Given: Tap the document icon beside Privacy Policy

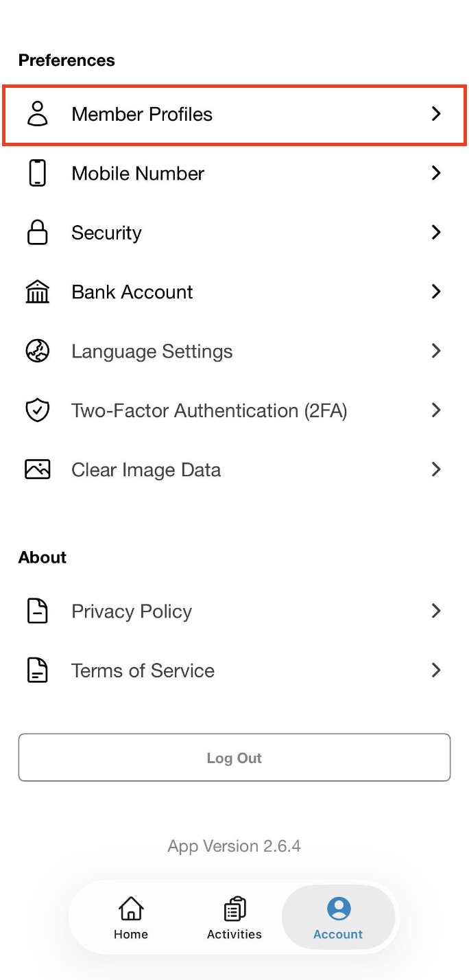Looking at the screenshot, I should (x=38, y=611).
